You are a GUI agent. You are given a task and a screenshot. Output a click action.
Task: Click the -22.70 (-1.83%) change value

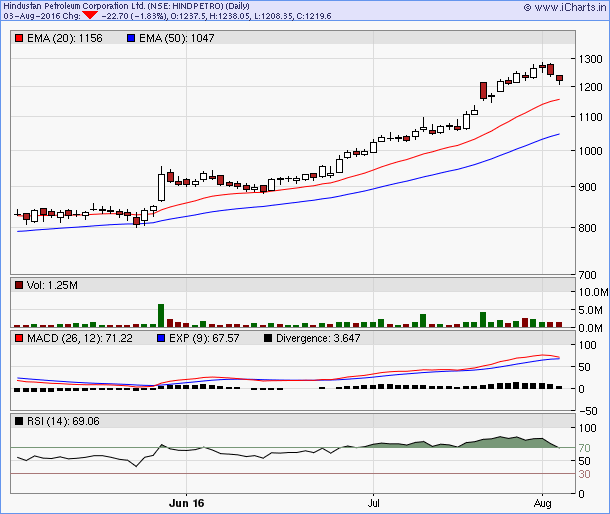pos(135,16)
